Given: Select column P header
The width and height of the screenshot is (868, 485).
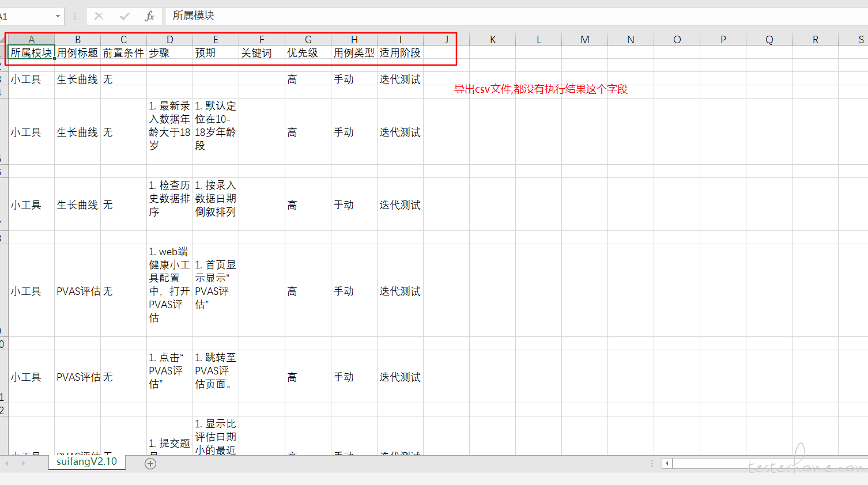Looking at the screenshot, I should (x=723, y=39).
